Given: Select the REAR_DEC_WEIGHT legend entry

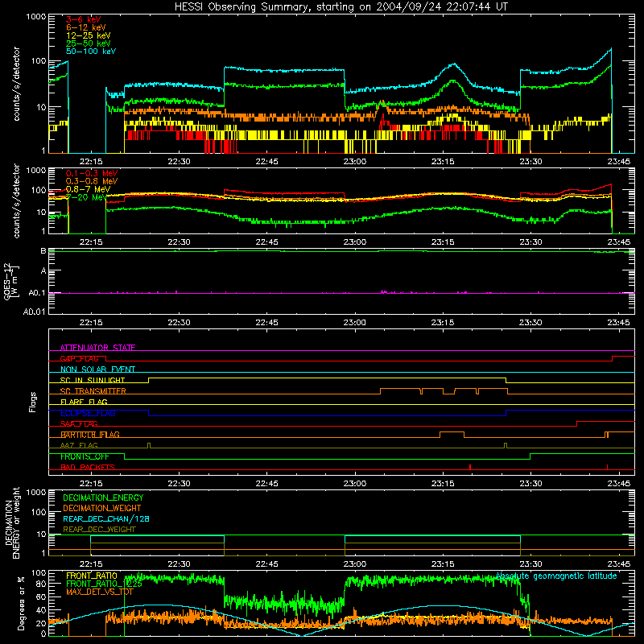Looking at the screenshot, I should pos(99,530).
